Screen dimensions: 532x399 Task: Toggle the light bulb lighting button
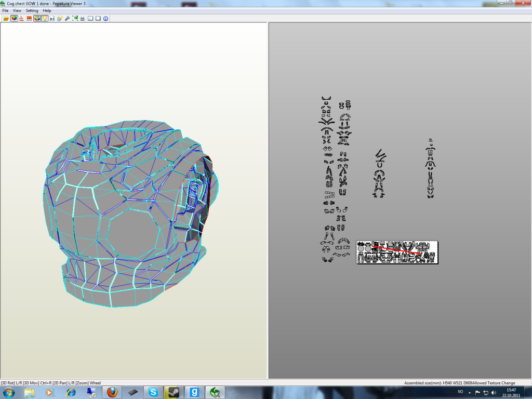click(45, 19)
